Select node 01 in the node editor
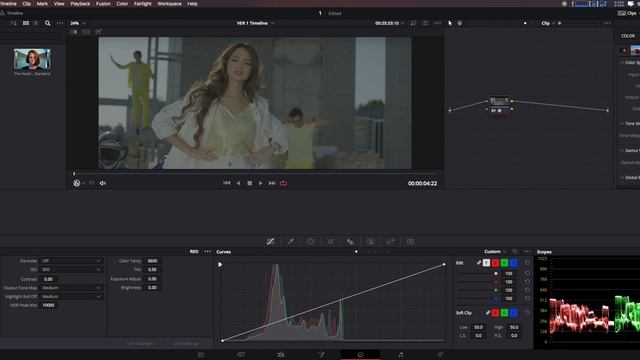 click(x=499, y=104)
